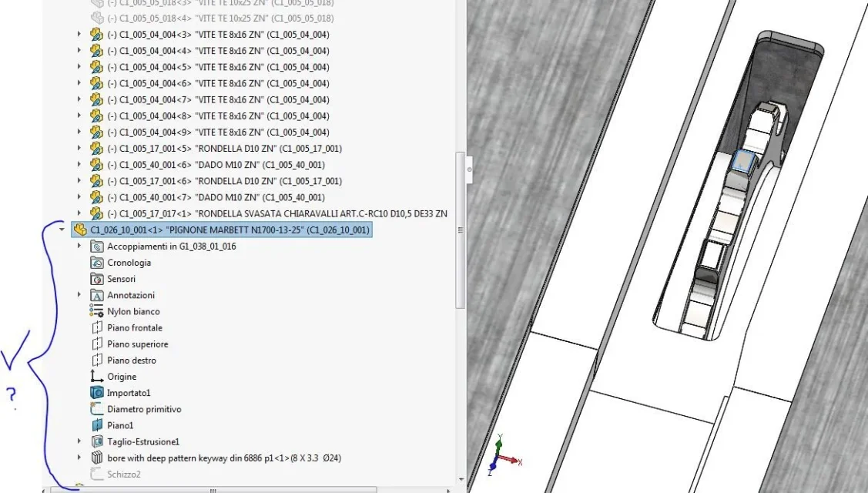The image size is (868, 493).
Task: Select the Nylon bianco material icon
Action: click(x=97, y=311)
